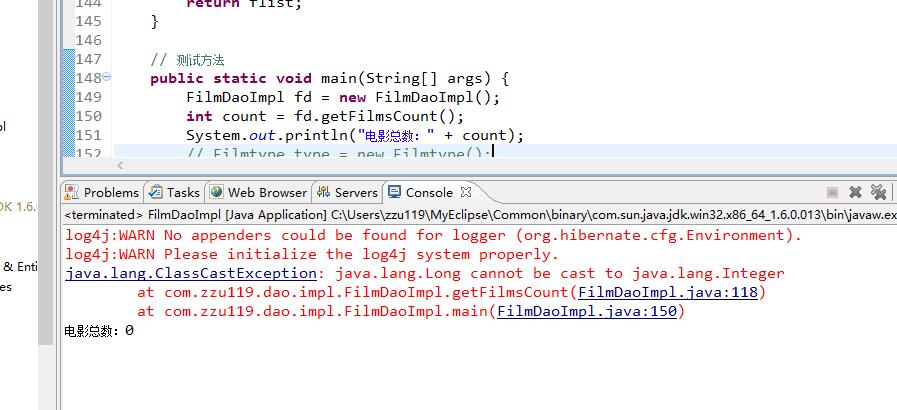Click the '// 测试方法' comment line
Viewport: 897px width, 410px height.
pyautogui.click(x=188, y=60)
